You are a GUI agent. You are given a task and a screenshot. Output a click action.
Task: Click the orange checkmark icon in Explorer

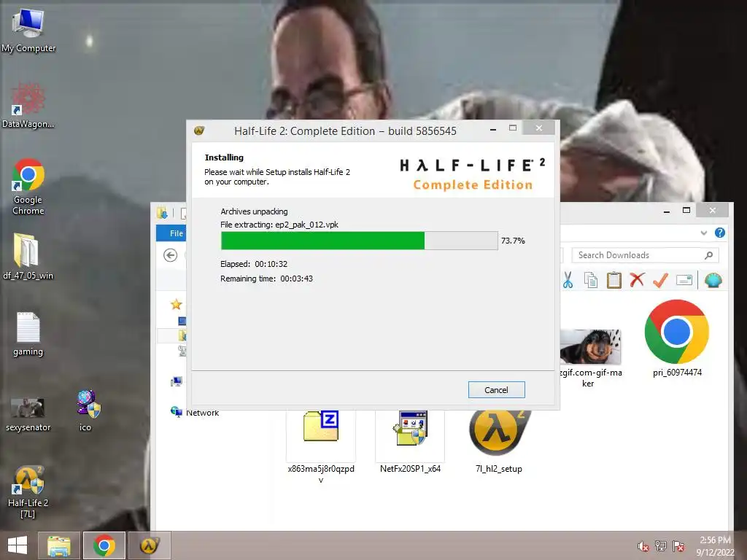click(660, 280)
